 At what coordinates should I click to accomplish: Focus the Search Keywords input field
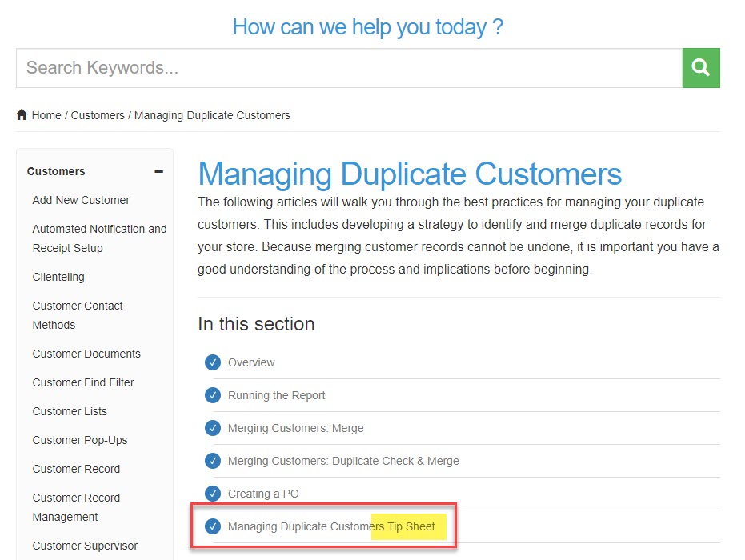coord(348,68)
